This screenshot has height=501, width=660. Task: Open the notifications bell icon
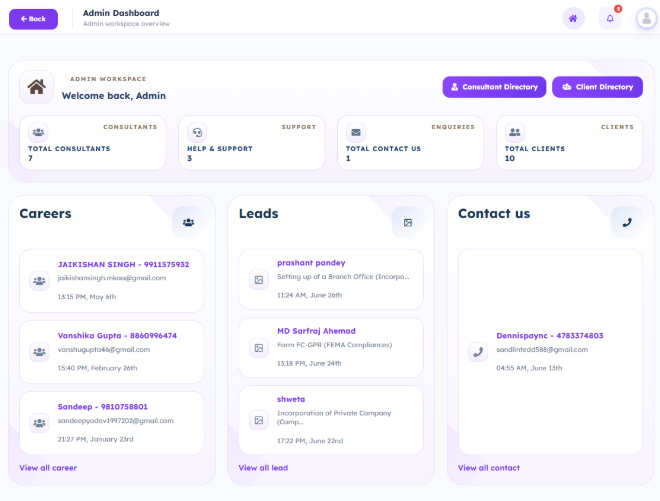point(609,19)
